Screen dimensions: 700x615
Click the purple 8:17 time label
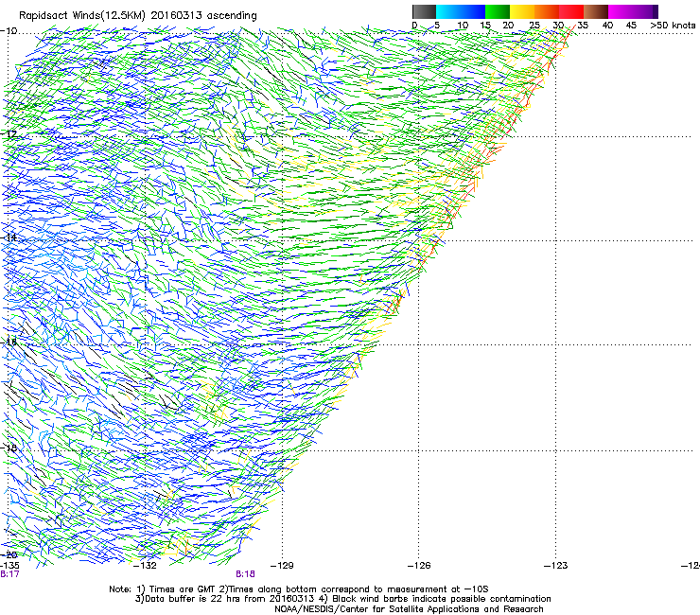point(9,574)
